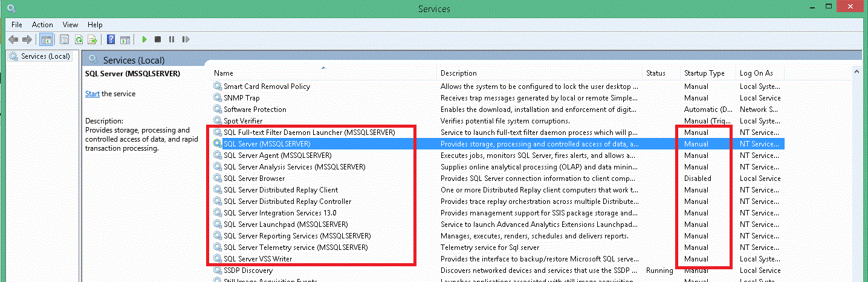Select SQL Server Analysis Services (MSSQLSERVER) name
This screenshot has width=868, height=282.
(x=294, y=167)
